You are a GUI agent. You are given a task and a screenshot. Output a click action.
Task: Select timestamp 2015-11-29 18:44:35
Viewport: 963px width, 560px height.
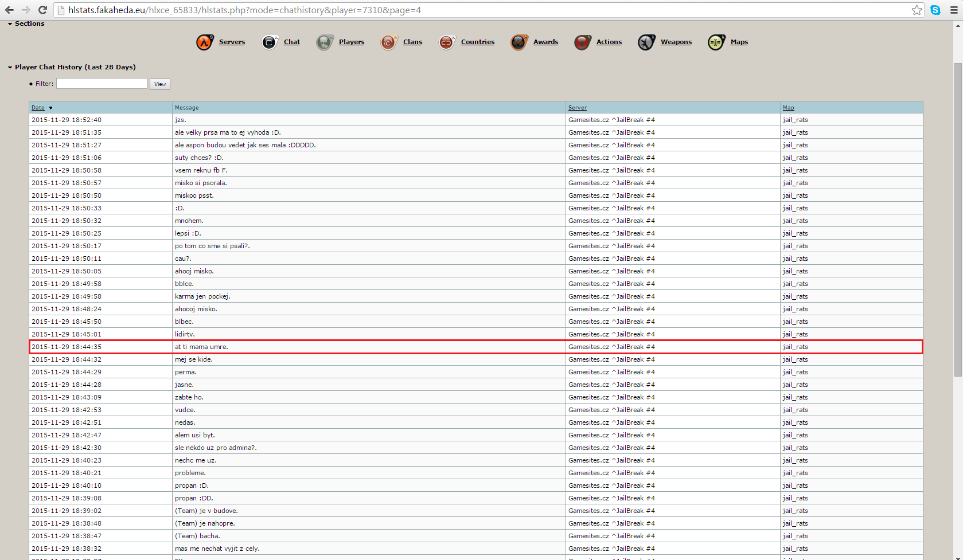pos(67,347)
